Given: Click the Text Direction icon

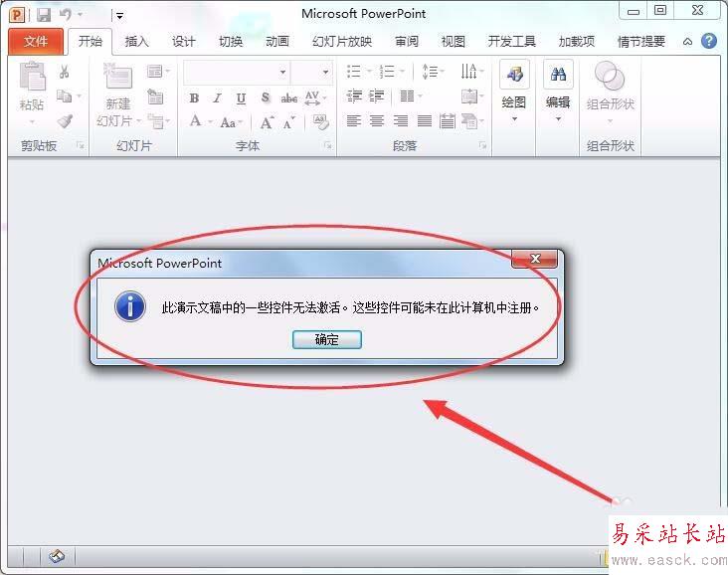Looking at the screenshot, I should 469,71.
